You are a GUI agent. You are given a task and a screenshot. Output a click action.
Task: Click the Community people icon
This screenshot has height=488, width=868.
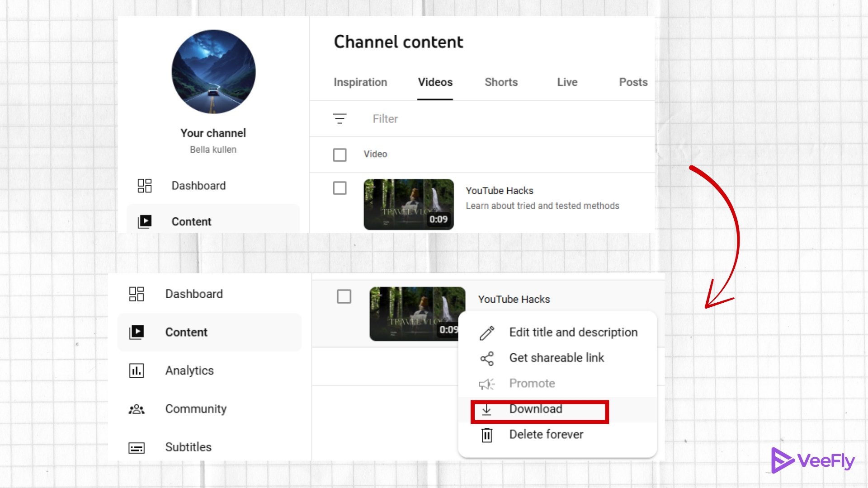pyautogui.click(x=137, y=409)
